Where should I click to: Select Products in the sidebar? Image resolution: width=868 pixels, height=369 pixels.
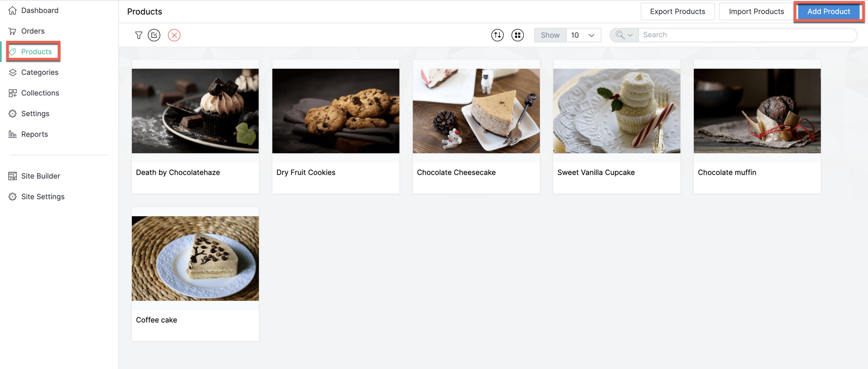(x=37, y=52)
